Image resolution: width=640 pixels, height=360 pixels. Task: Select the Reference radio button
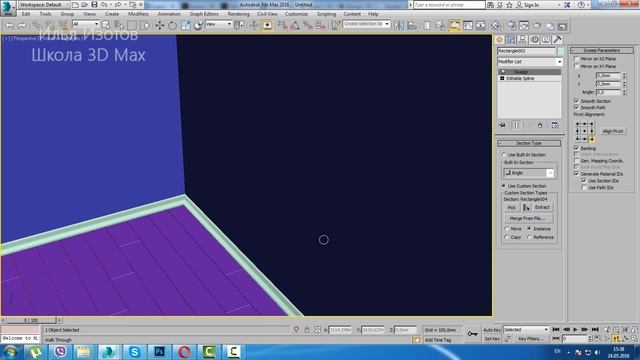click(529, 237)
